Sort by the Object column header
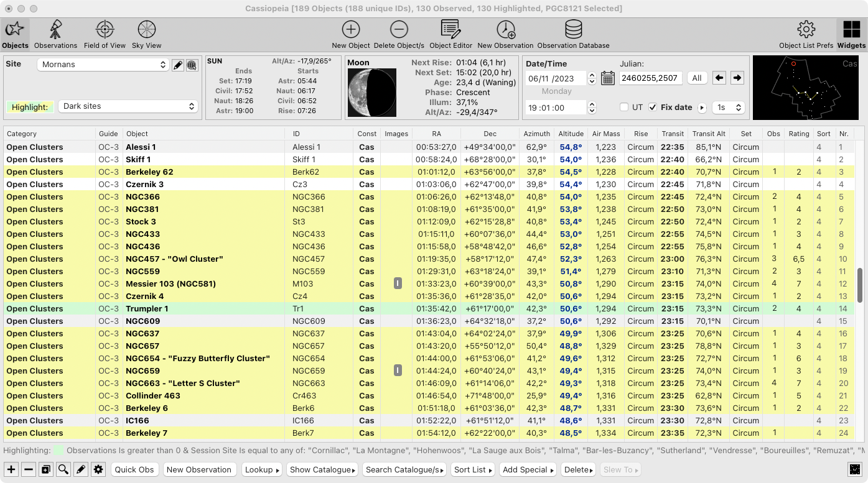The image size is (868, 483). [203, 134]
